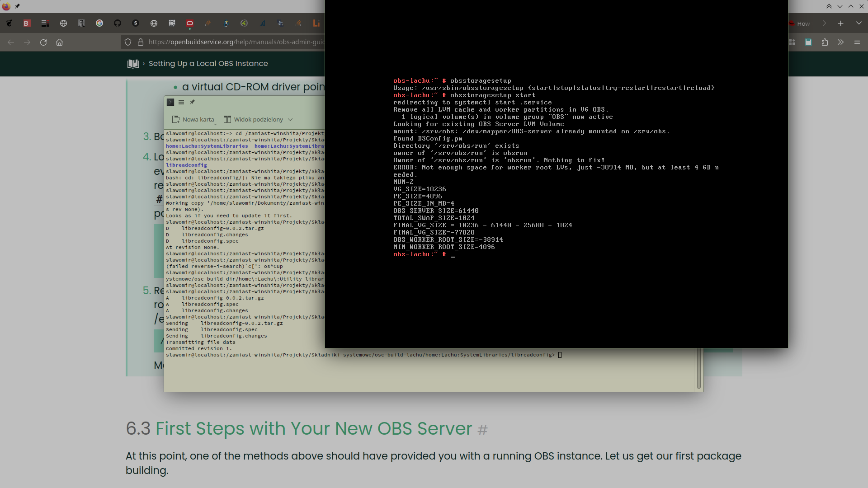This screenshot has height=488, width=868.
Task: Click the book icon in breadcrumb
Action: coord(133,64)
